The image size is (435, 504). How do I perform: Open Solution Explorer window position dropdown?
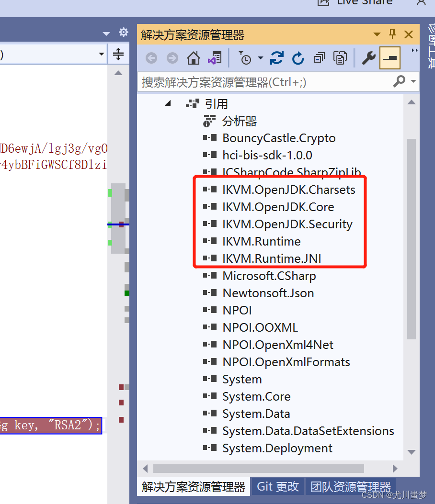[x=377, y=34]
